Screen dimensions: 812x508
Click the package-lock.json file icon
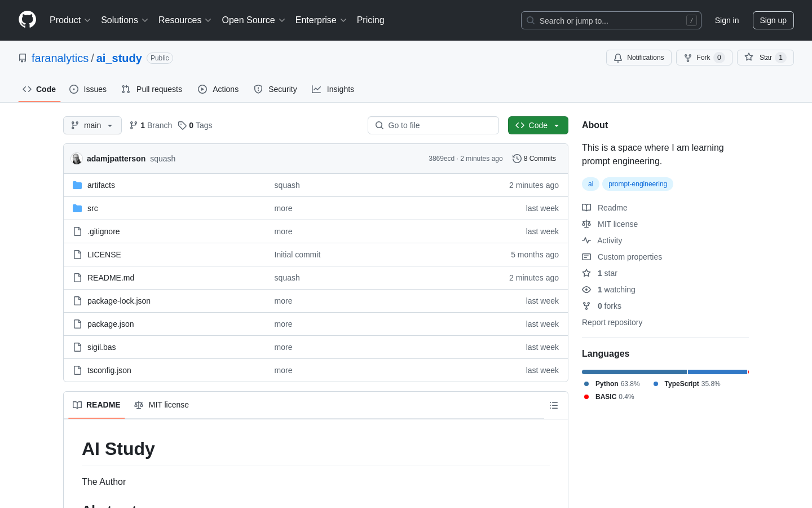pyautogui.click(x=77, y=301)
